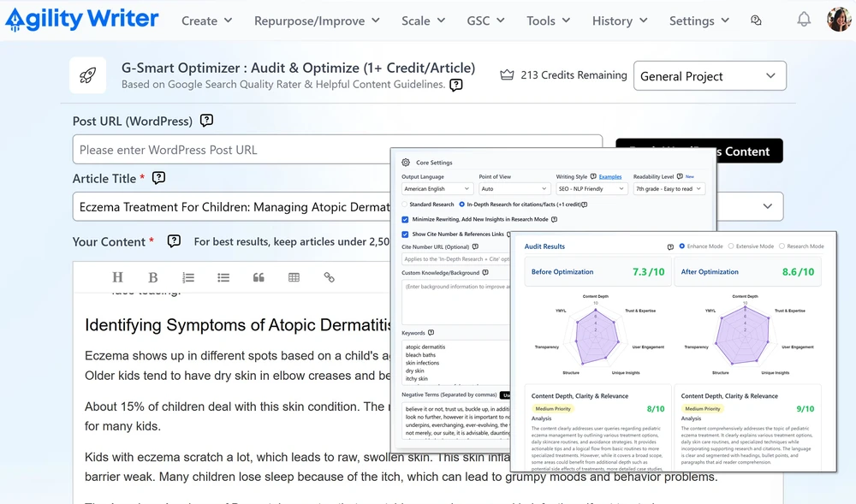
Task: Insert link in editor toolbar
Action: pyautogui.click(x=330, y=277)
